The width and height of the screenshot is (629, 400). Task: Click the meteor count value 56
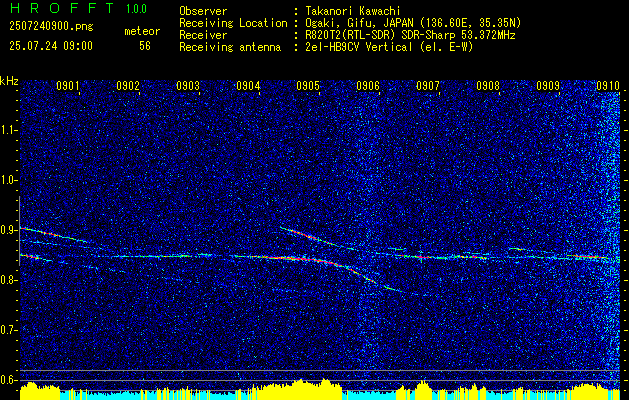point(145,46)
